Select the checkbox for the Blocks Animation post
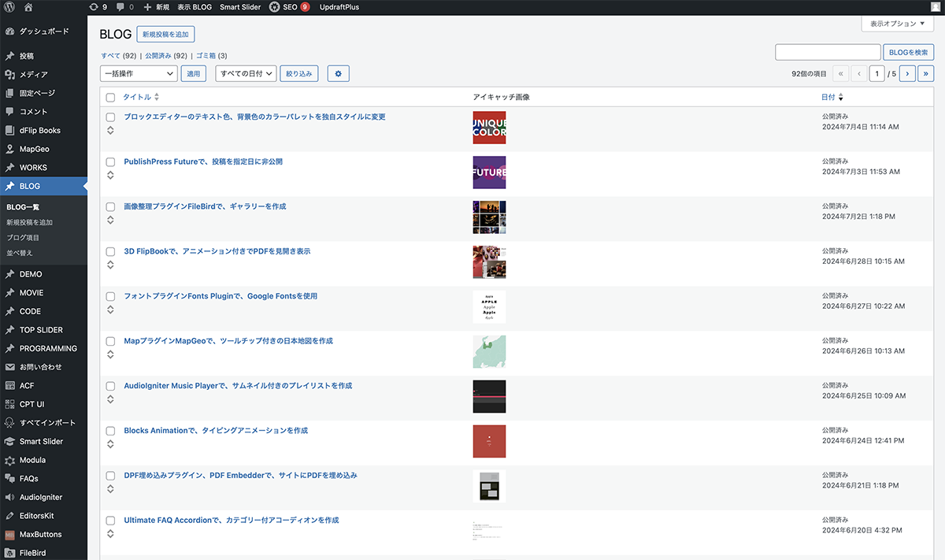The height and width of the screenshot is (560, 945). click(x=110, y=432)
